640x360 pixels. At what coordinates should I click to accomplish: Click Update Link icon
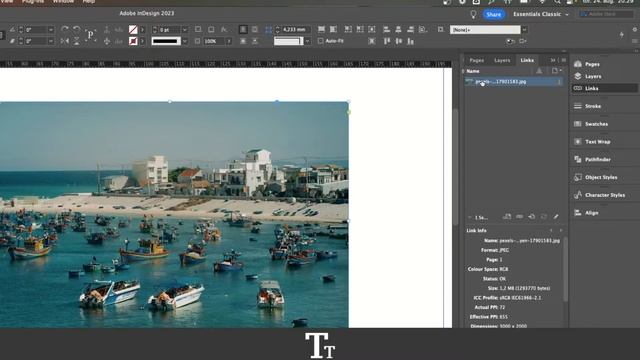point(544,217)
